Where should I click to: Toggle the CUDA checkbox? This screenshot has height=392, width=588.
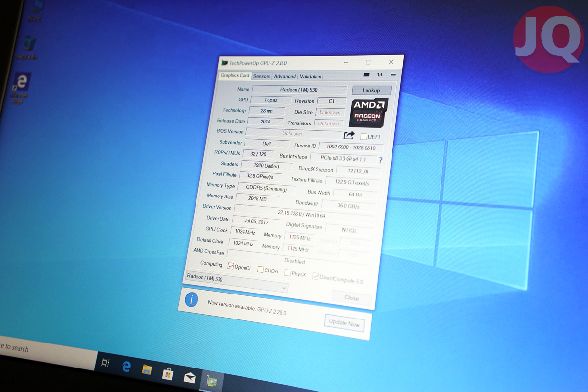point(260,269)
